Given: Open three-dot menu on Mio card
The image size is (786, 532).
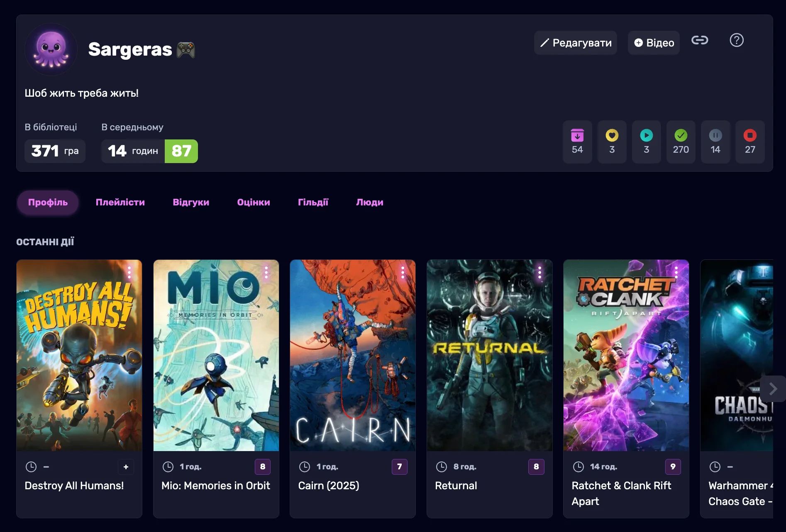Looking at the screenshot, I should click(x=266, y=273).
